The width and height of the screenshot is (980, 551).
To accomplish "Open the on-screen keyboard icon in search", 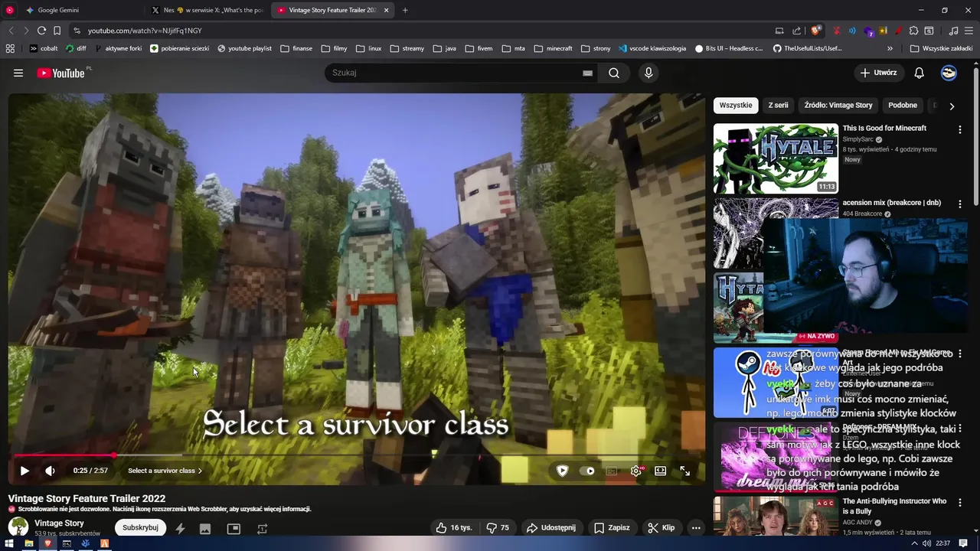I will [x=587, y=73].
